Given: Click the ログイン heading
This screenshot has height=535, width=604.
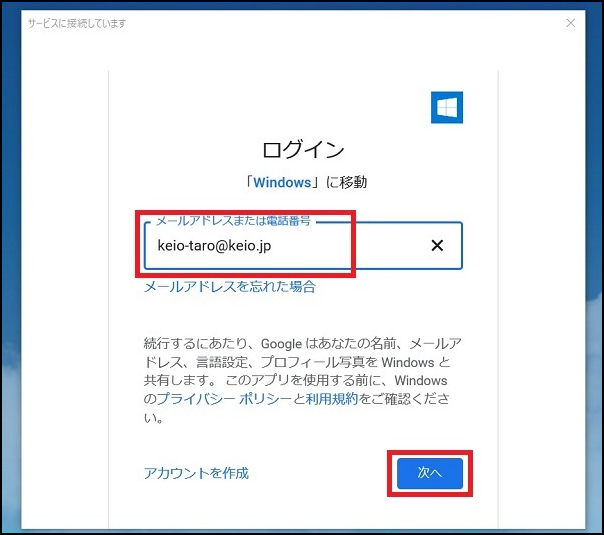Looking at the screenshot, I should [303, 150].
